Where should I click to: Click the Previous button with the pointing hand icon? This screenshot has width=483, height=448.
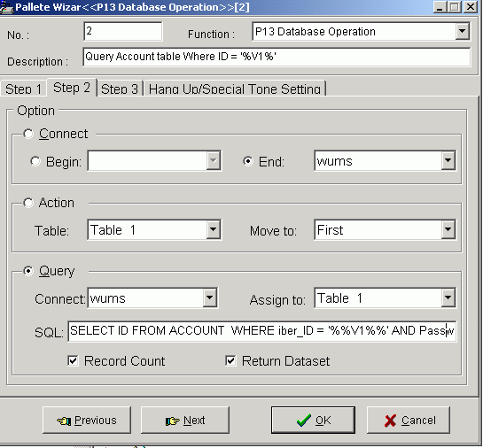pos(87,420)
